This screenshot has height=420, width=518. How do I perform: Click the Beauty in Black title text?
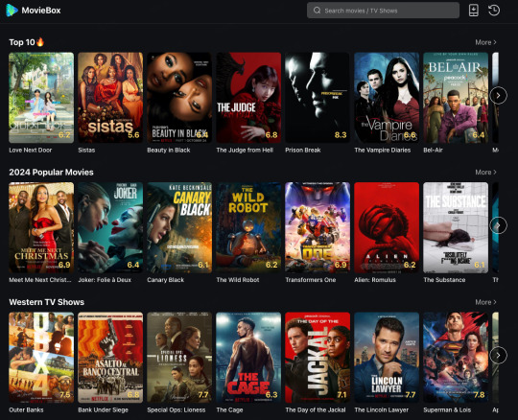(x=169, y=150)
